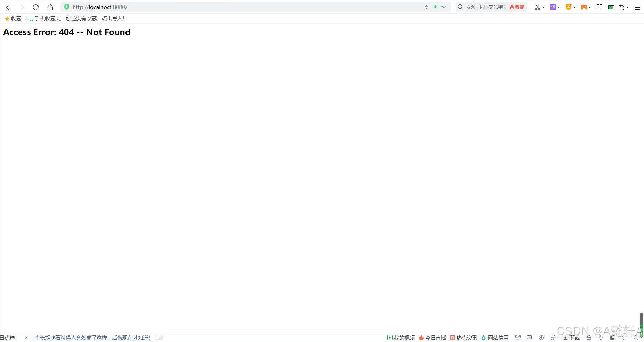Click the green site security shield
The height and width of the screenshot is (342, 644).
(x=67, y=7)
